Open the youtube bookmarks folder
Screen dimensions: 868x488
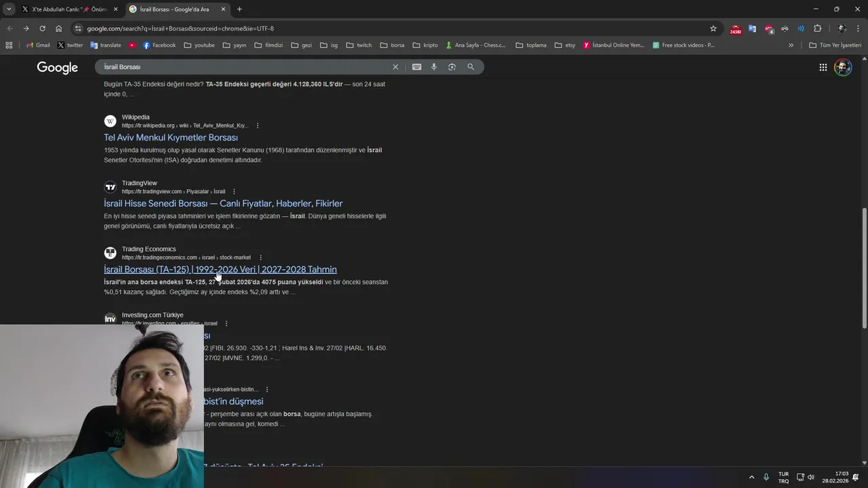[199, 45]
